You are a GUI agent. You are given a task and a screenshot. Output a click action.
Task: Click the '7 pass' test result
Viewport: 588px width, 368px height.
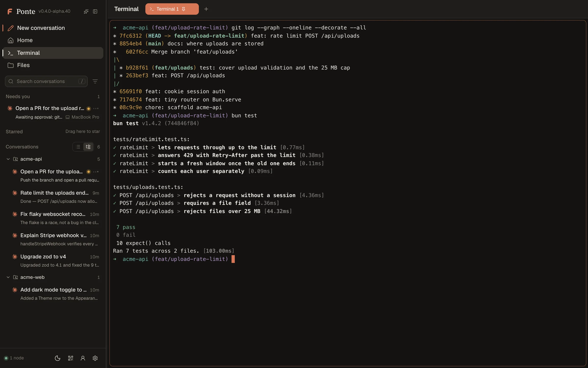point(126,227)
